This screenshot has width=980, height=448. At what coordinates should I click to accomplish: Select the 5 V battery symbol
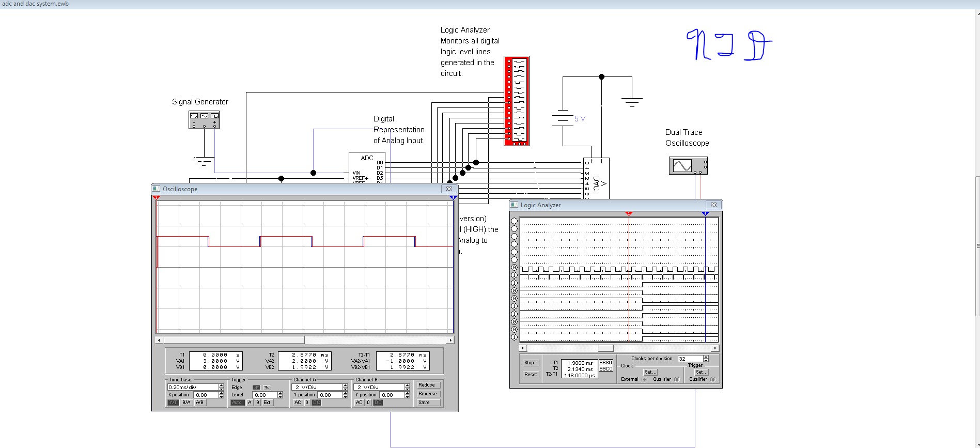pyautogui.click(x=563, y=118)
